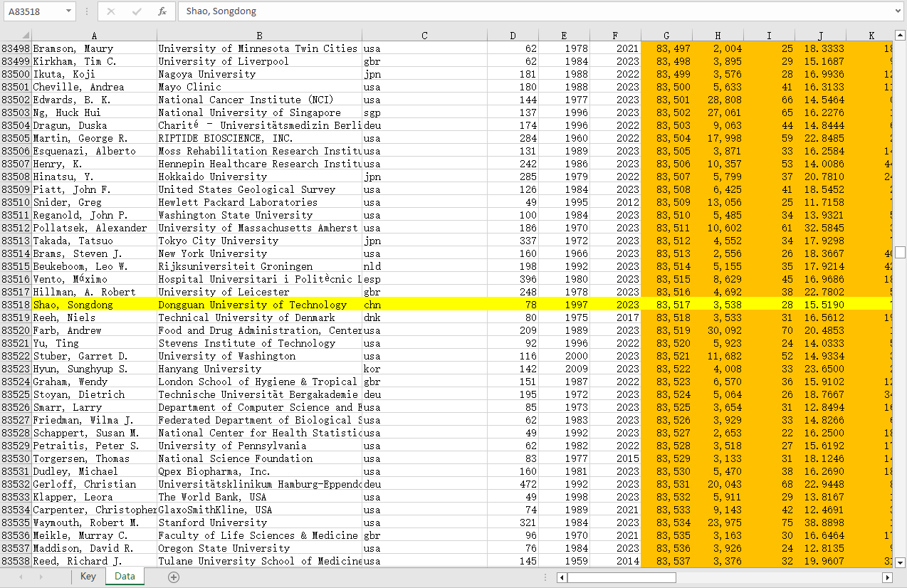The height and width of the screenshot is (588, 907).
Task: Click the vertical scrollbar down arrow
Action: coord(901,562)
